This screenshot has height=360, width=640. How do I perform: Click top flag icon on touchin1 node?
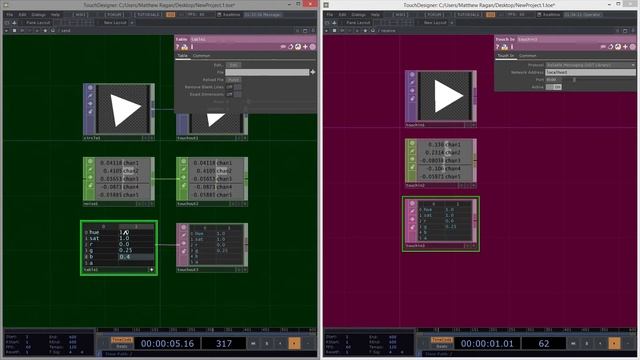412,75
